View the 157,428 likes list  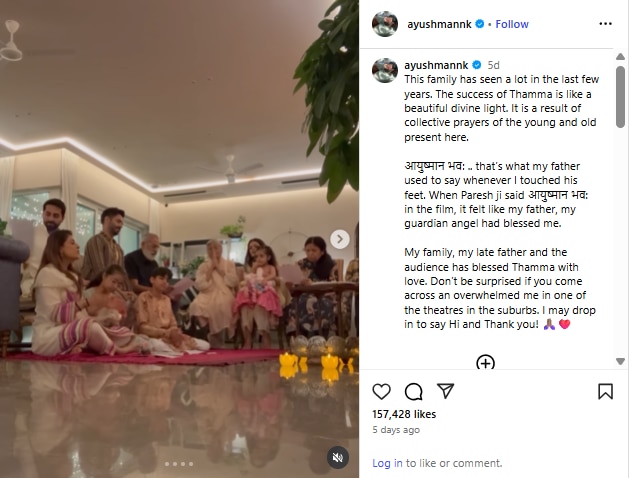(404, 414)
